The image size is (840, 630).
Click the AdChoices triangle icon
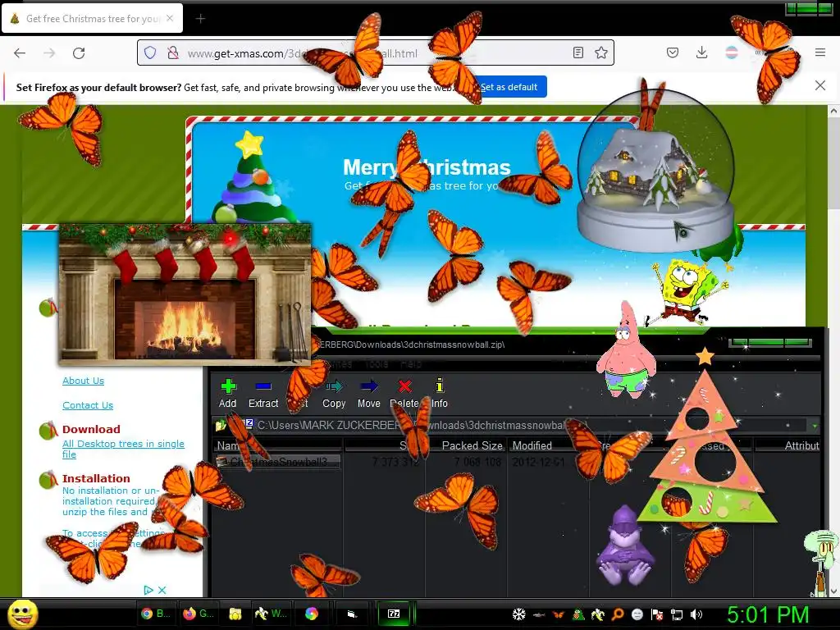pyautogui.click(x=148, y=590)
